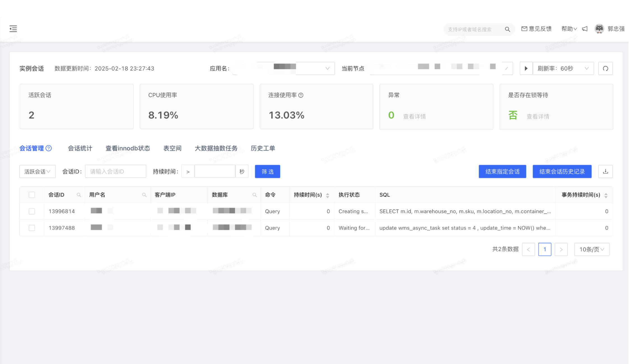This screenshot has height=364, width=629.
Task: Open the search filter on 会话ID column
Action: pos(79,195)
